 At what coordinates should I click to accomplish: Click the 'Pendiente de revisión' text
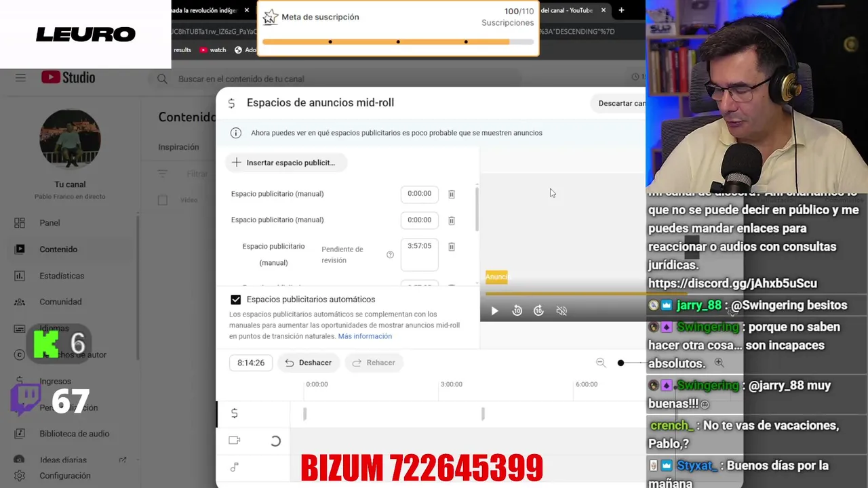[342, 255]
